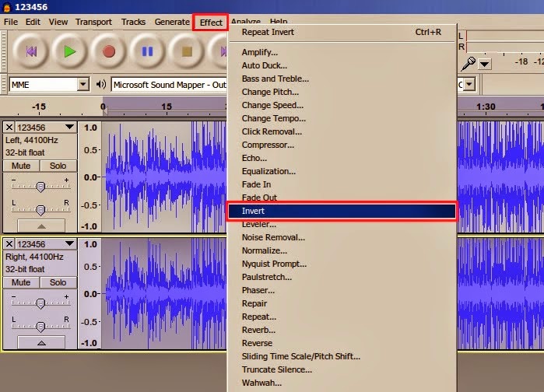Solo the Right channel track
The width and height of the screenshot is (544, 392).
point(58,282)
